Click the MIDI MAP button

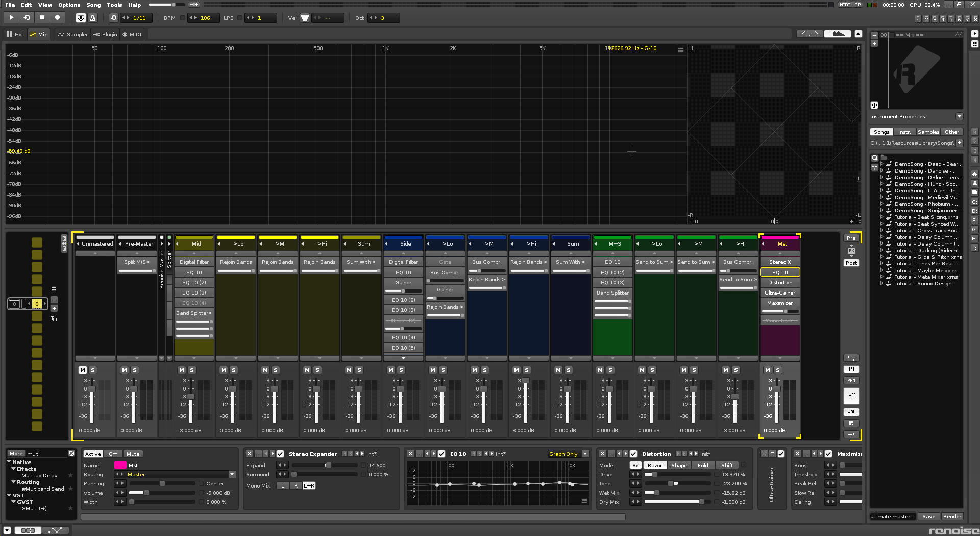coord(850,5)
